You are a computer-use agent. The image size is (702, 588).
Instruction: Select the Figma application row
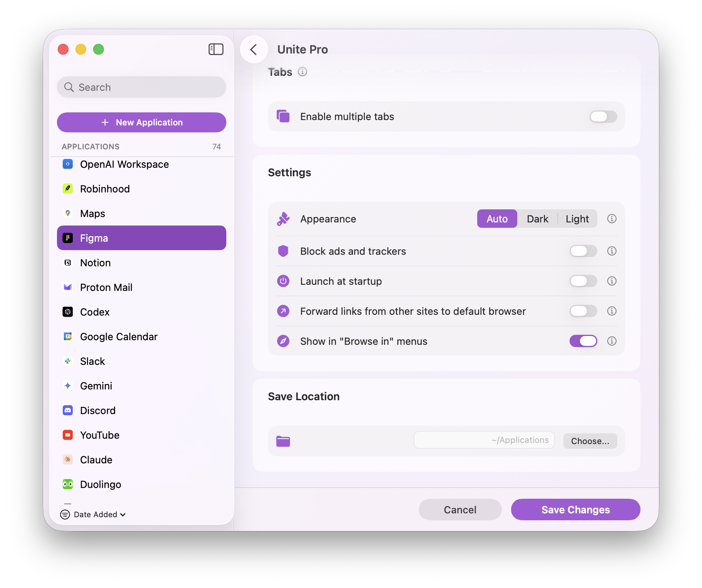pyautogui.click(x=142, y=238)
